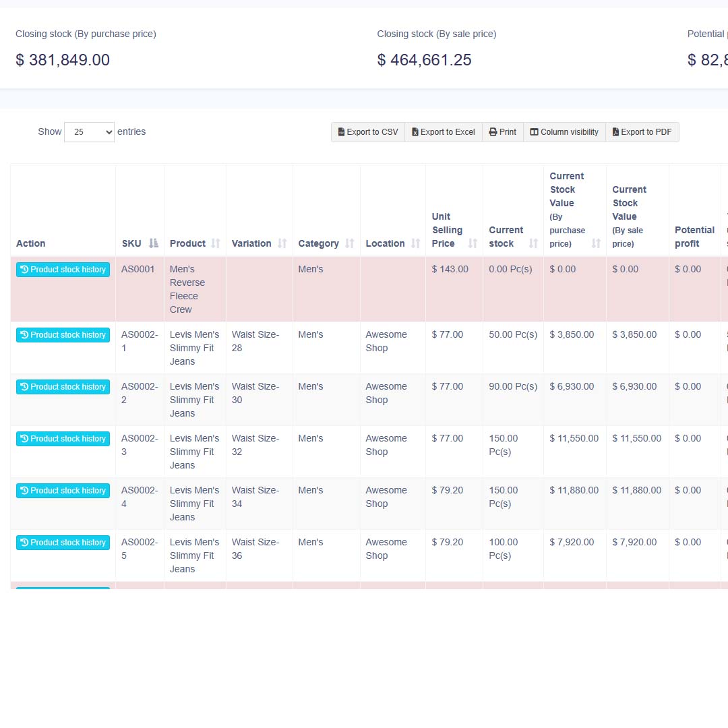This screenshot has width=728, height=728.
Task: Click the $ 11,880.00 sale value
Action: pos(636,491)
